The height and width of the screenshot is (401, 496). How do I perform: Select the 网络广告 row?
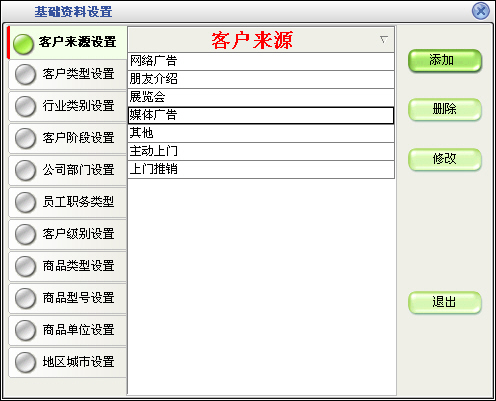pos(261,61)
